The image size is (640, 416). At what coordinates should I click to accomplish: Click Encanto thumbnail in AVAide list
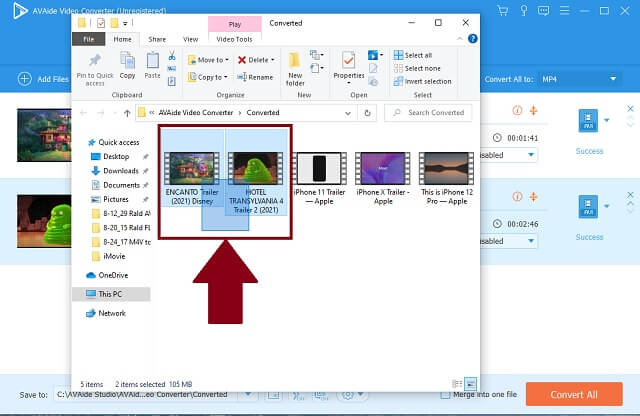[x=44, y=135]
